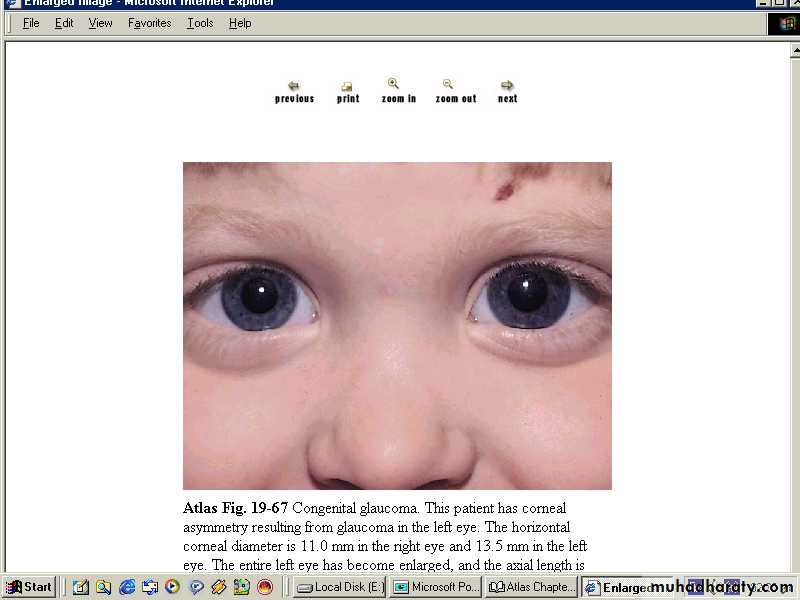Screen dimensions: 800x600
Task: Select the Enlarged Image taskbar button
Action: point(620,587)
